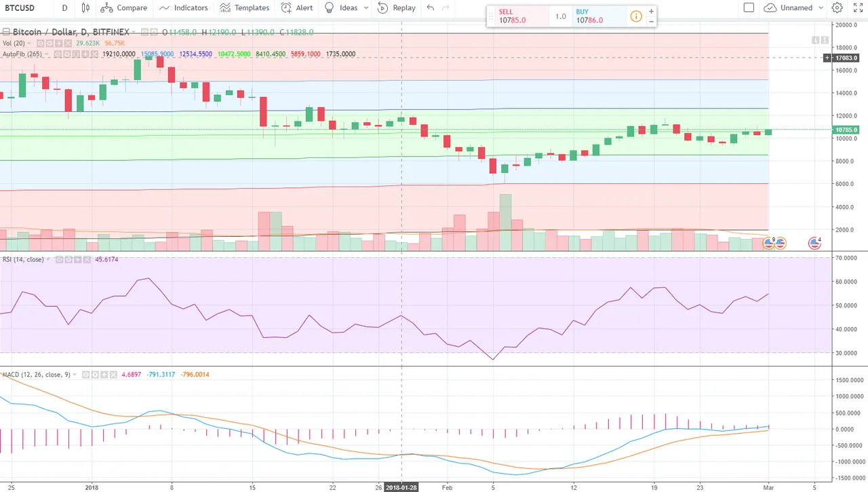Open the order panel info icon
This screenshot has width=868, height=492.
click(636, 16)
